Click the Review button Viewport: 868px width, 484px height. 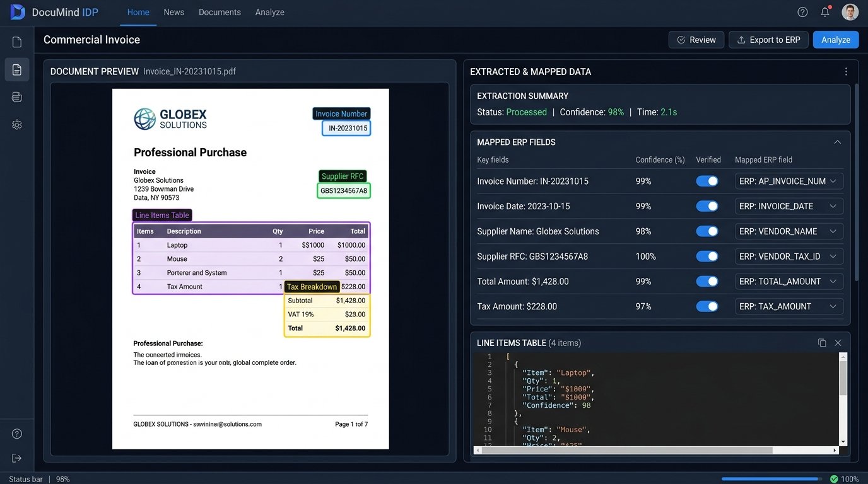[x=696, y=40]
